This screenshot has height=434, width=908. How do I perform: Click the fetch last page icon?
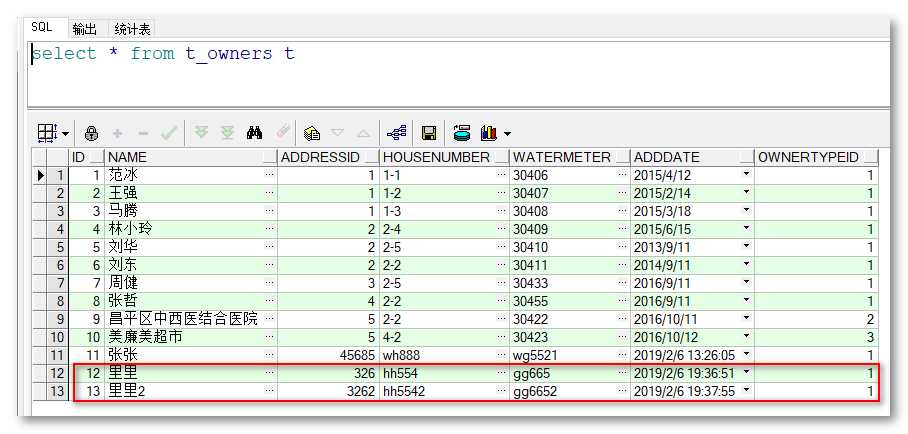227,133
